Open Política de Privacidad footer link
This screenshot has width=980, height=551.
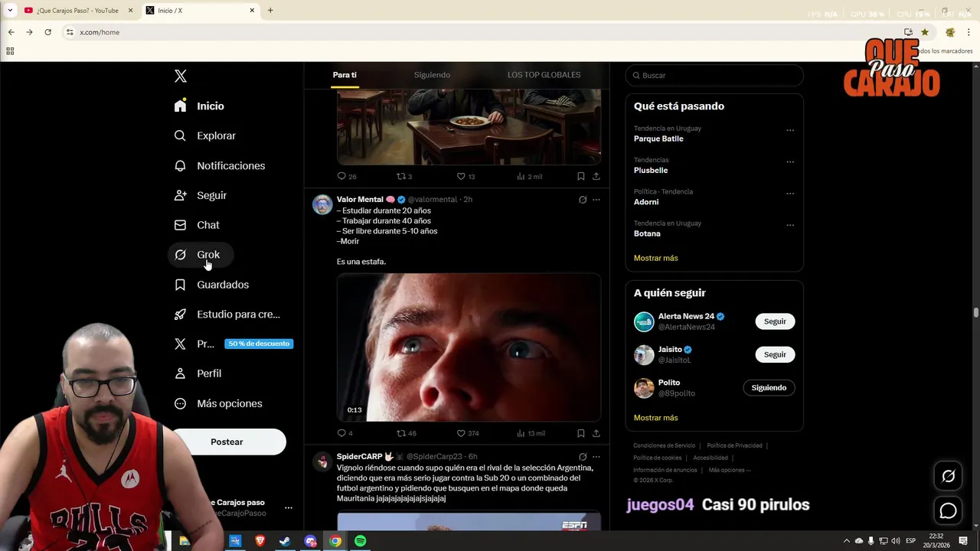click(x=734, y=445)
